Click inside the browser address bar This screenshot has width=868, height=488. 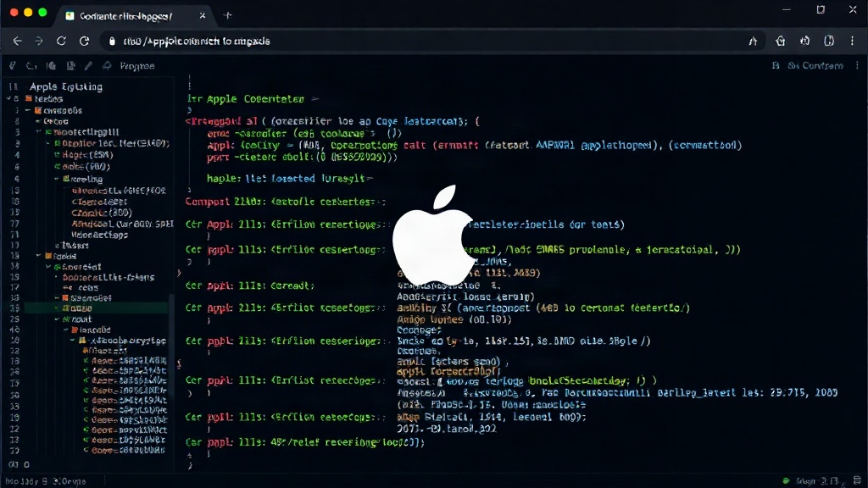[x=431, y=41]
